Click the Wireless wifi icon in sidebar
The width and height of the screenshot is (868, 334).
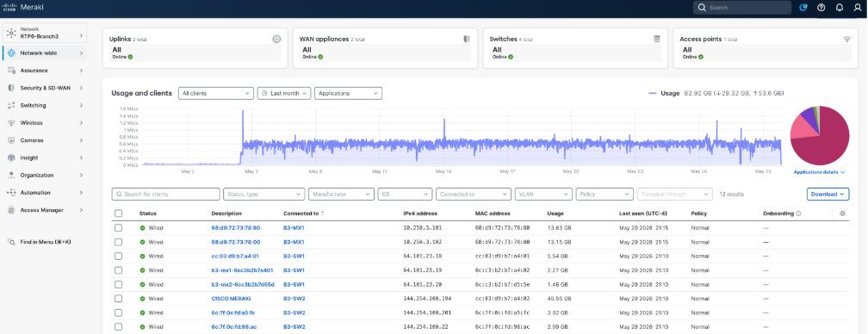[x=11, y=123]
